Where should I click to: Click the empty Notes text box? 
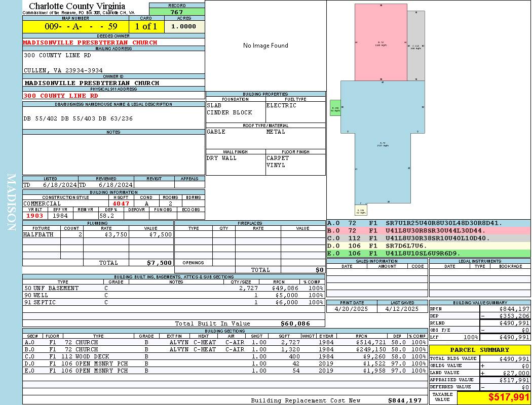coord(113,154)
